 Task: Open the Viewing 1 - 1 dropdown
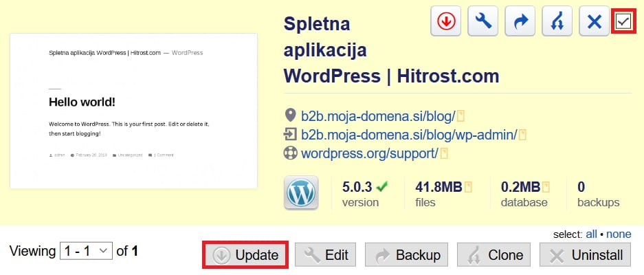point(86,251)
